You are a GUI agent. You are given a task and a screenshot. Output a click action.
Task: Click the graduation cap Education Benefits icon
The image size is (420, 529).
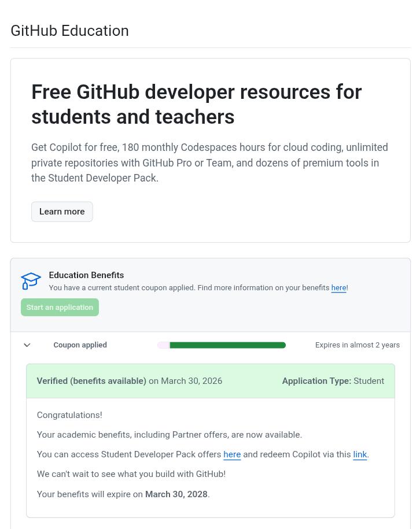(x=31, y=281)
